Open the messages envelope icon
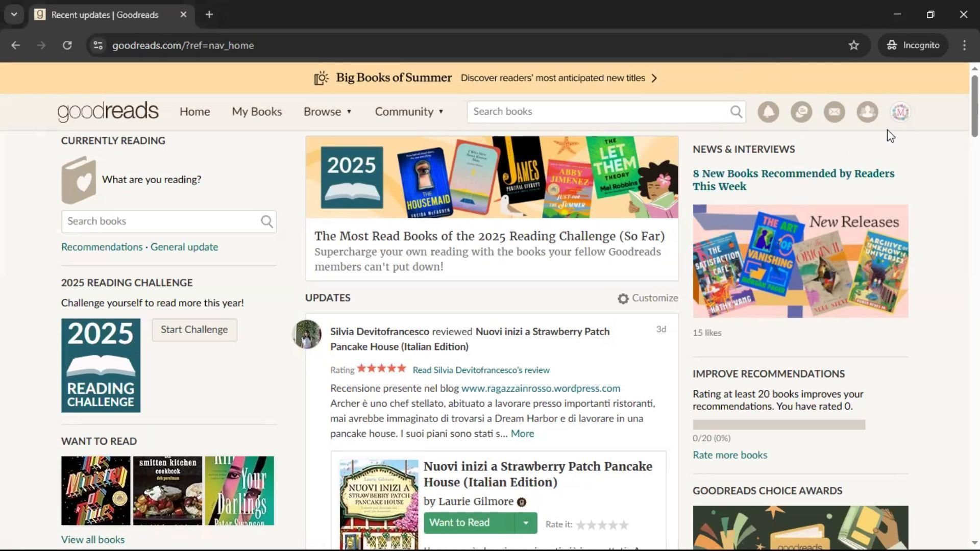The height and width of the screenshot is (551, 980). (835, 112)
